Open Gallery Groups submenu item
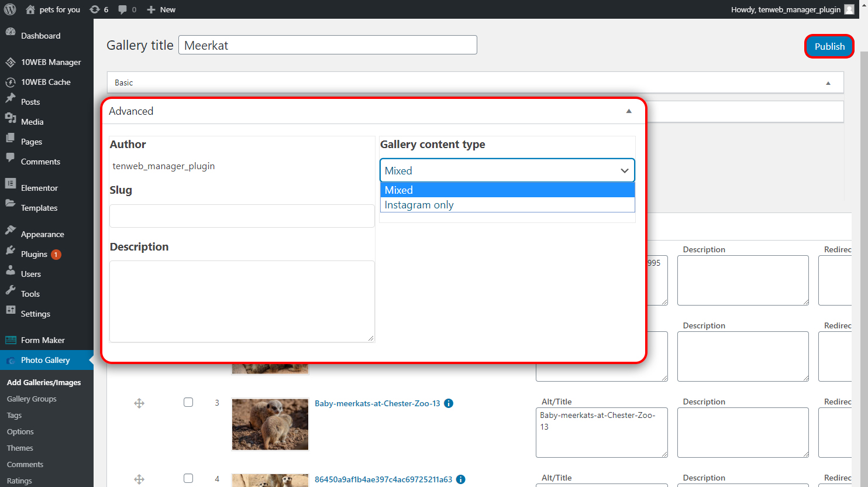Viewport: 868px width, 487px height. coord(32,399)
